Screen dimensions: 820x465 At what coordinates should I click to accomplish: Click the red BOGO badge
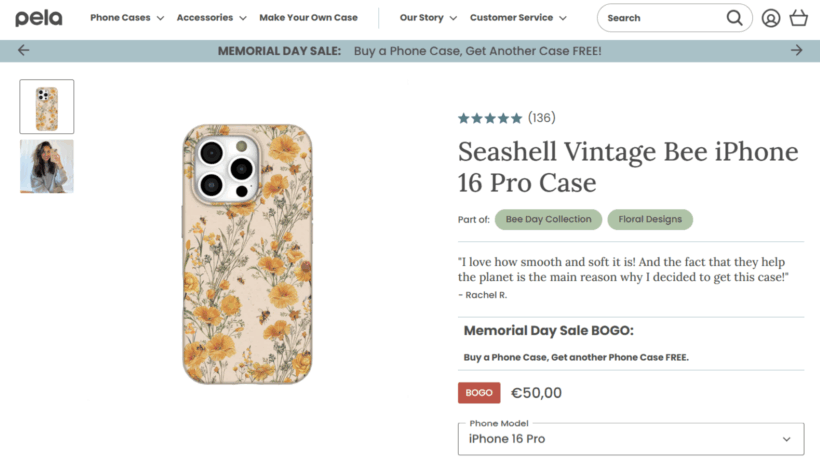tap(479, 393)
